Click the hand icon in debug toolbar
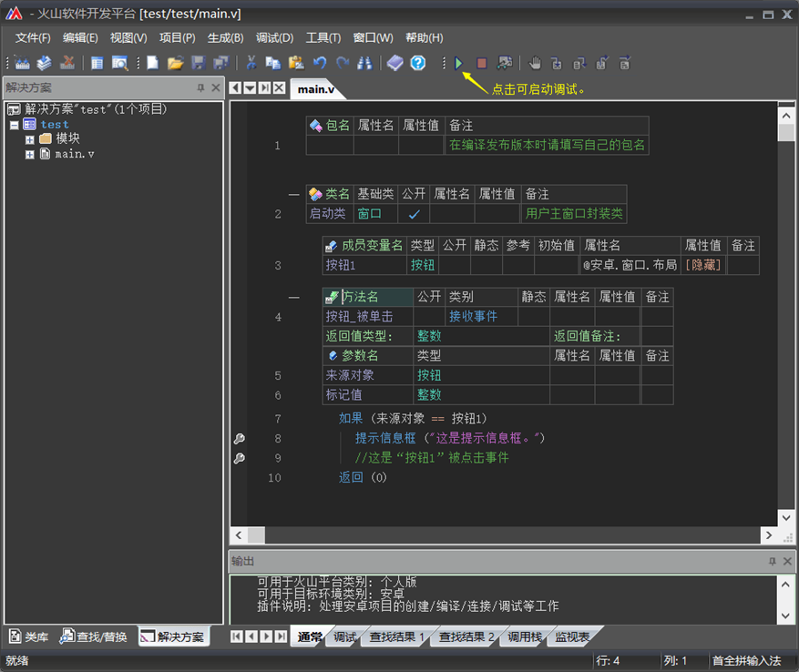This screenshot has width=799, height=672. (x=535, y=63)
